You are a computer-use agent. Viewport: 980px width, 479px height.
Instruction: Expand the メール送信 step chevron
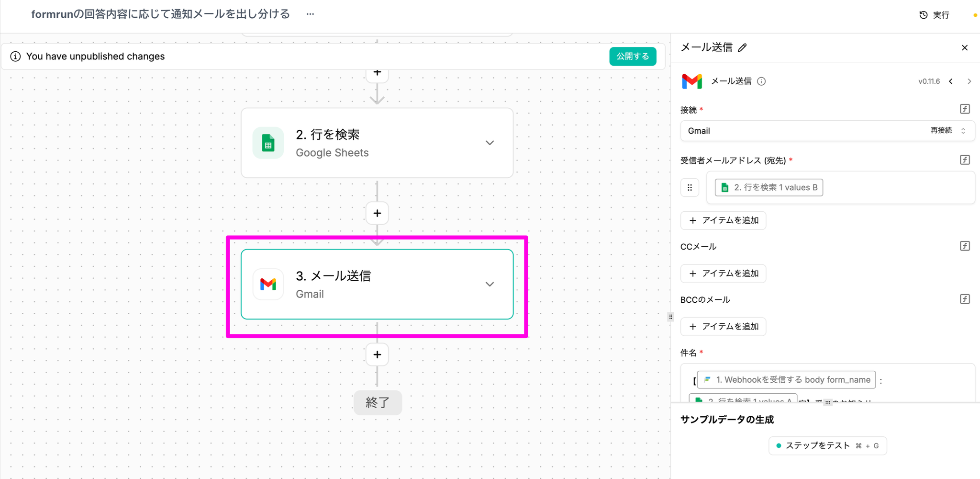(490, 284)
